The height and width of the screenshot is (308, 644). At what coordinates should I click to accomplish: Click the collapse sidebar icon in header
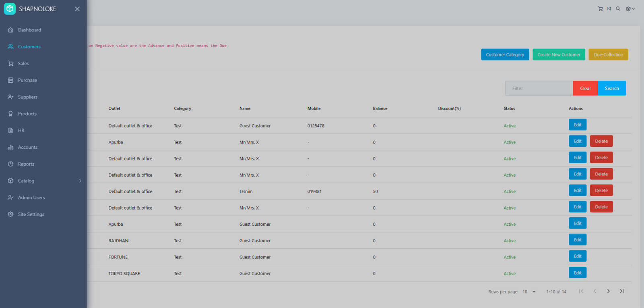tap(609, 8)
